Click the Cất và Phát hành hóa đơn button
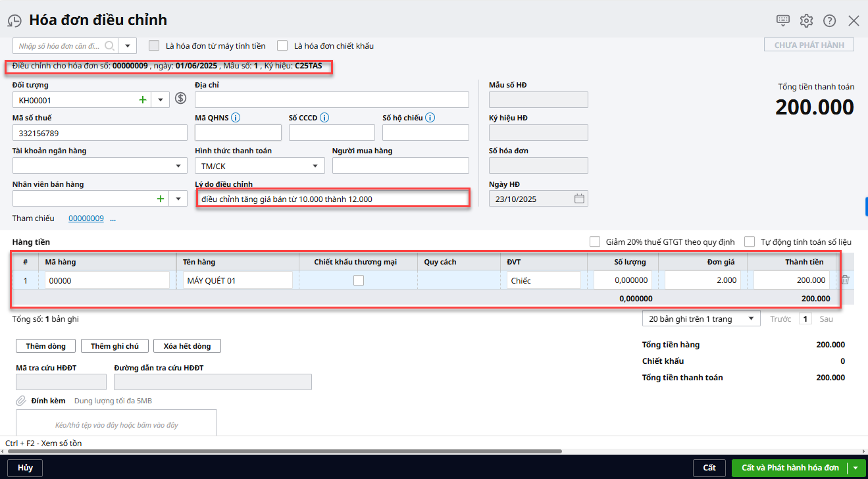The width and height of the screenshot is (868, 479). point(790,468)
